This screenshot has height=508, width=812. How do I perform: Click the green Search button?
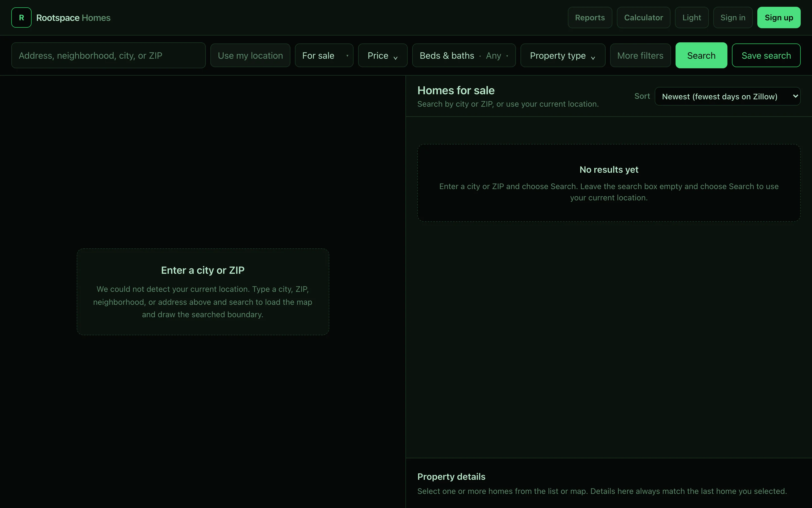(x=701, y=55)
